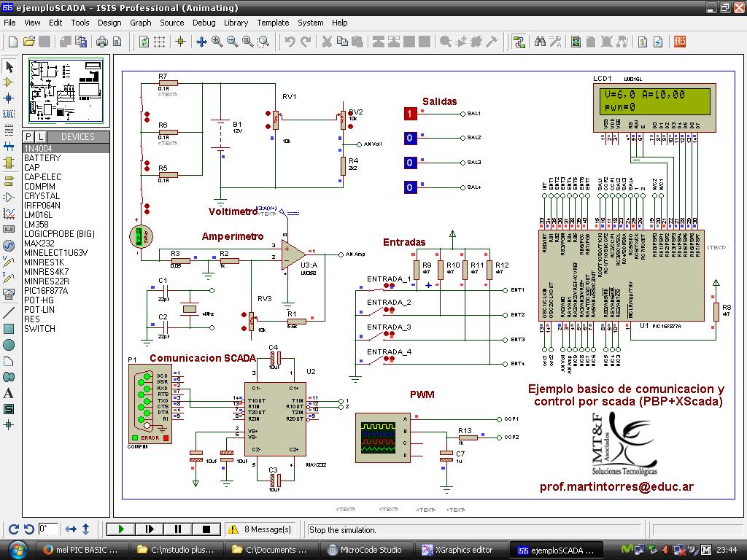Toggle the ENTRADA_3 switch

[x=388, y=334]
